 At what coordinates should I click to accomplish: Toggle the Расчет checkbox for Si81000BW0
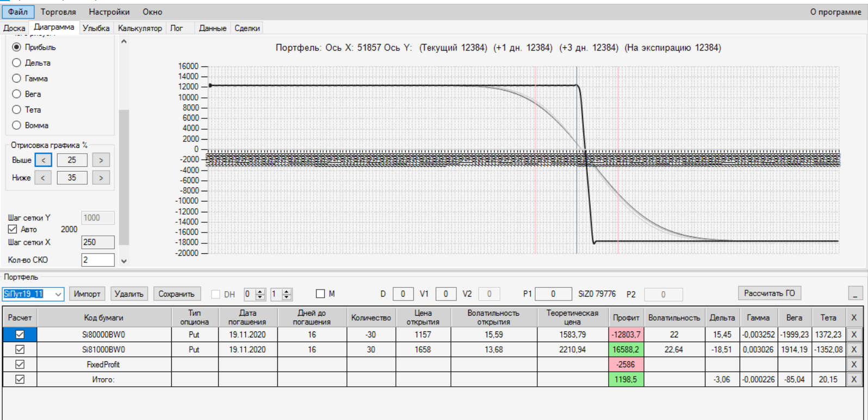click(20, 349)
